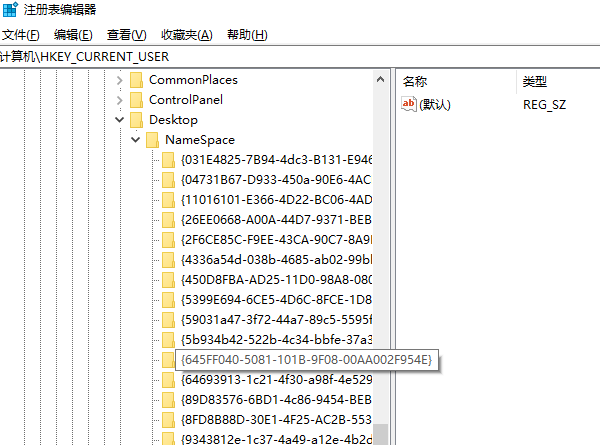This screenshot has width=600, height=445.
Task: Click folder icon of {64693913-1c21 key
Action: tap(168, 380)
